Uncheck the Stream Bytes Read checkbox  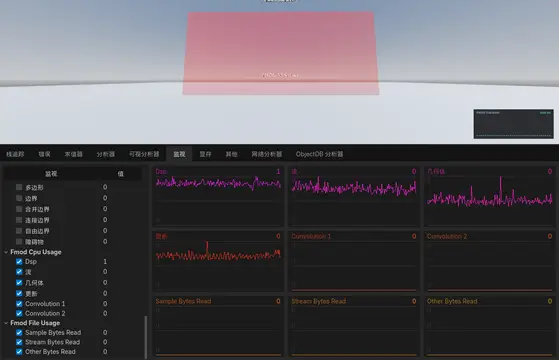tap(19, 342)
